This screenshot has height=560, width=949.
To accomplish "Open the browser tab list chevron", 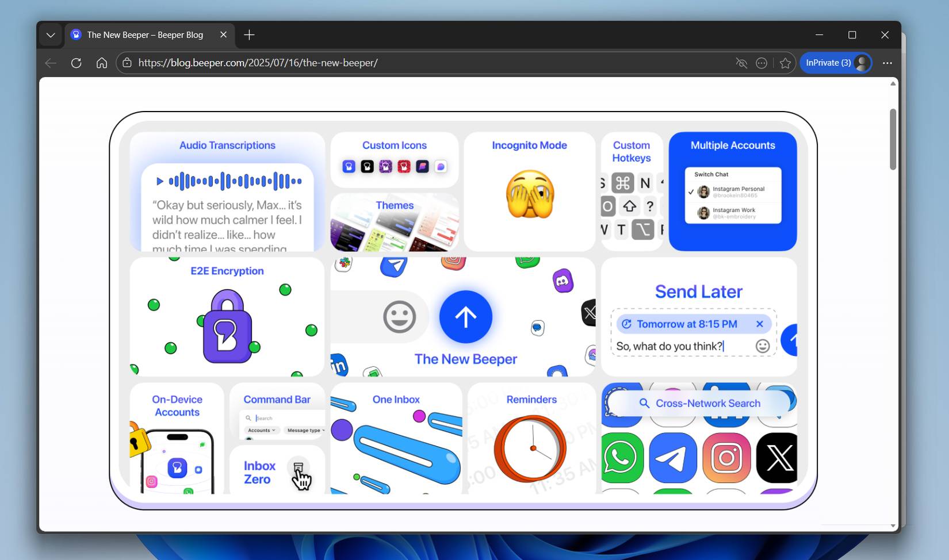I will (x=50, y=34).
